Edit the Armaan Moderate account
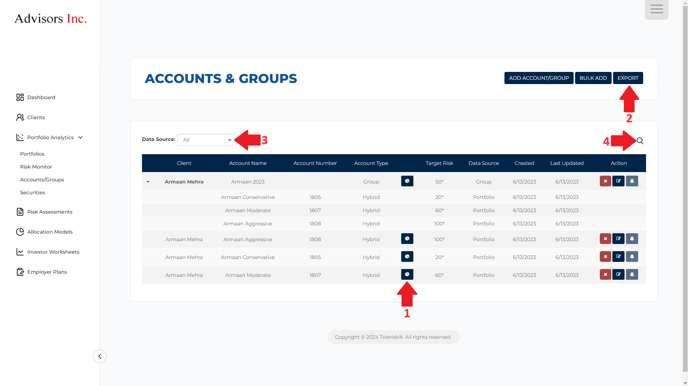688x386 pixels. tap(618, 275)
